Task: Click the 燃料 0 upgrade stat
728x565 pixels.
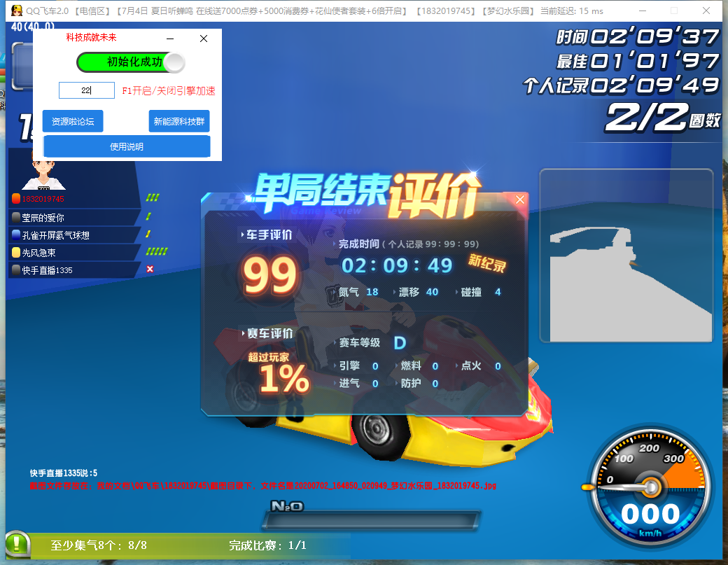Action: coord(417,366)
